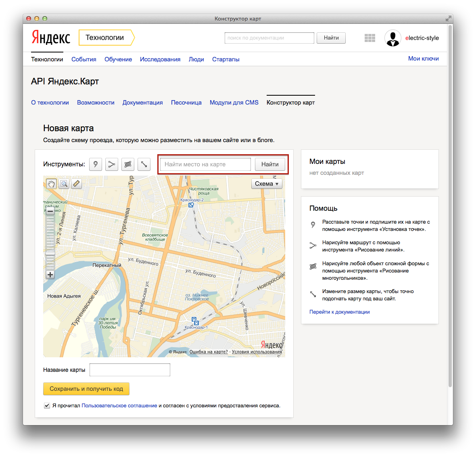The width and height of the screenshot is (476, 457).
Task: Click 'нет созданных карт' text
Action: click(337, 173)
